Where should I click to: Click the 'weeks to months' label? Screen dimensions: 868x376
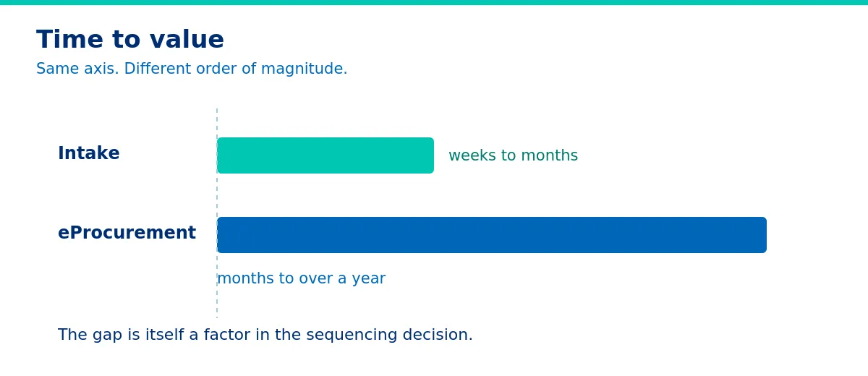pyautogui.click(x=513, y=156)
